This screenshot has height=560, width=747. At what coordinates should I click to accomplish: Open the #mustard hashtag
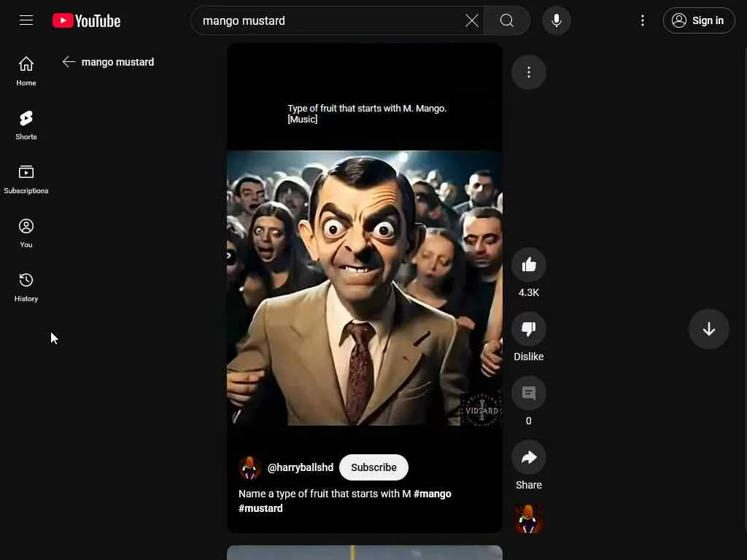[x=260, y=508]
